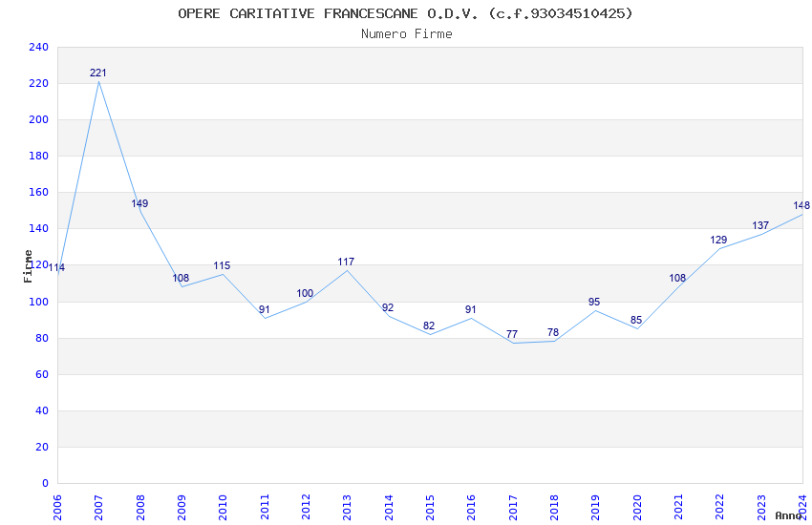Screen dimensions: 812x525
Task: Click the 2017 year axis label
Action: tap(513, 508)
